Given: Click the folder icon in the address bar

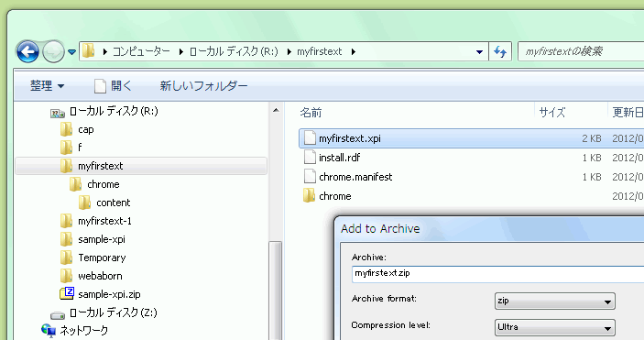Looking at the screenshot, I should 88,51.
